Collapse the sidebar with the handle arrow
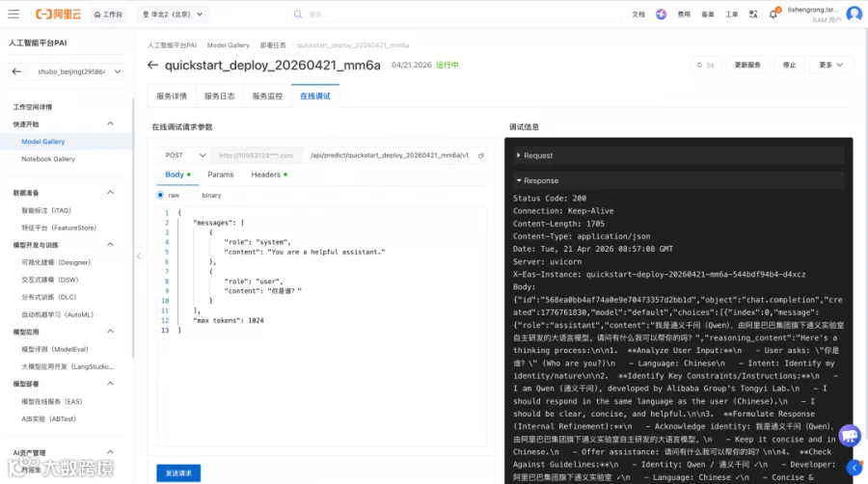The width and height of the screenshot is (868, 484). point(138,256)
